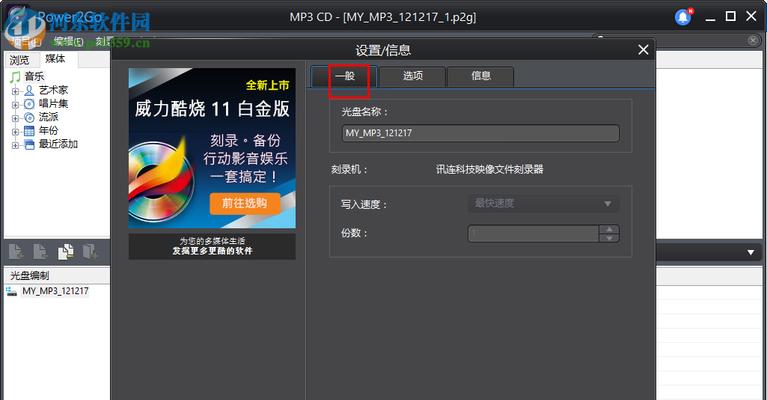Click the calendar icon beside 年份
The image size is (767, 400).
29,131
